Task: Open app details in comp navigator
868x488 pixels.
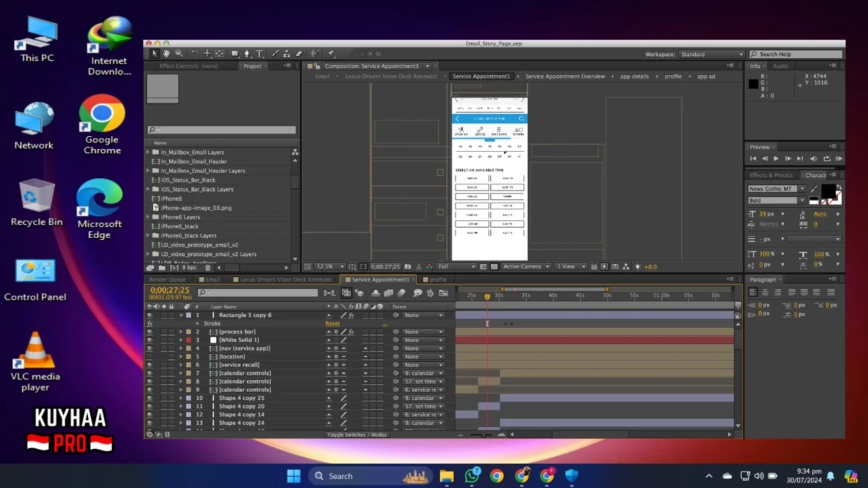Action: tap(634, 77)
